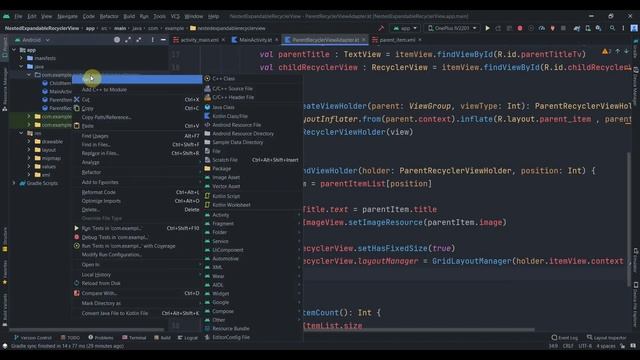Click the Copy icon in context menu
The image size is (640, 360).
click(77, 108)
